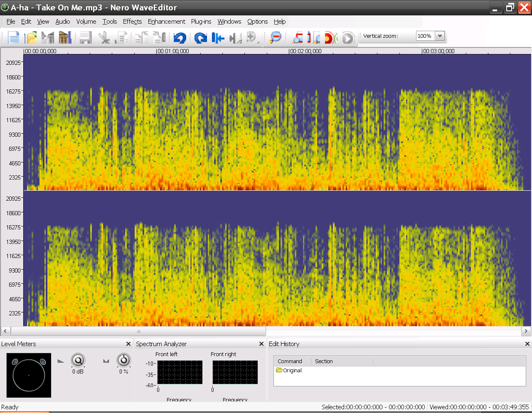Screen dimensions: 532x413
Task: Turn the 0% pan knob
Action: (123, 361)
